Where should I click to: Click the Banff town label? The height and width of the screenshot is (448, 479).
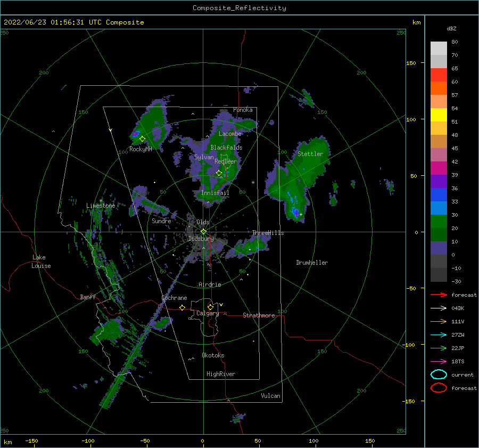pyautogui.click(x=88, y=297)
